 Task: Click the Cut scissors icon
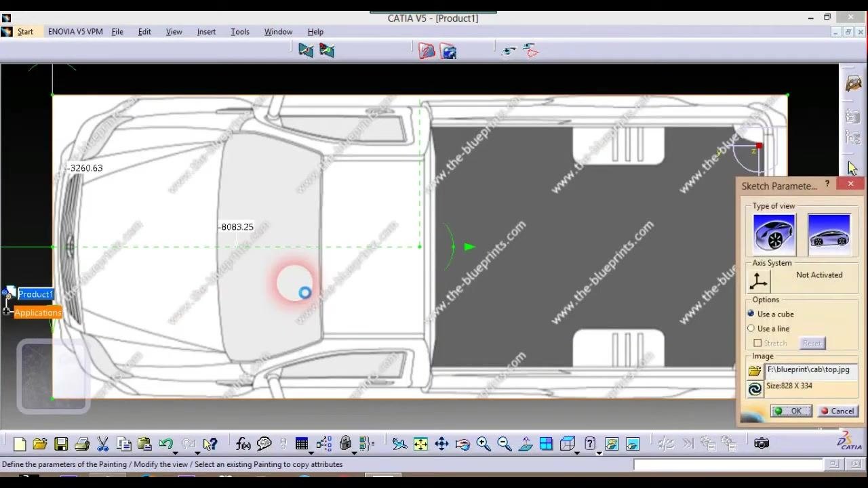[103, 444]
